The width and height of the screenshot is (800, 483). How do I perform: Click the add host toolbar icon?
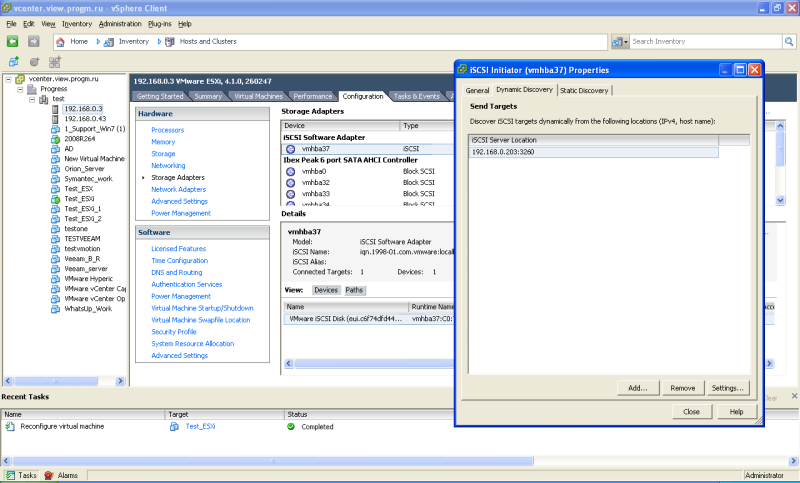pyautogui.click(x=55, y=62)
